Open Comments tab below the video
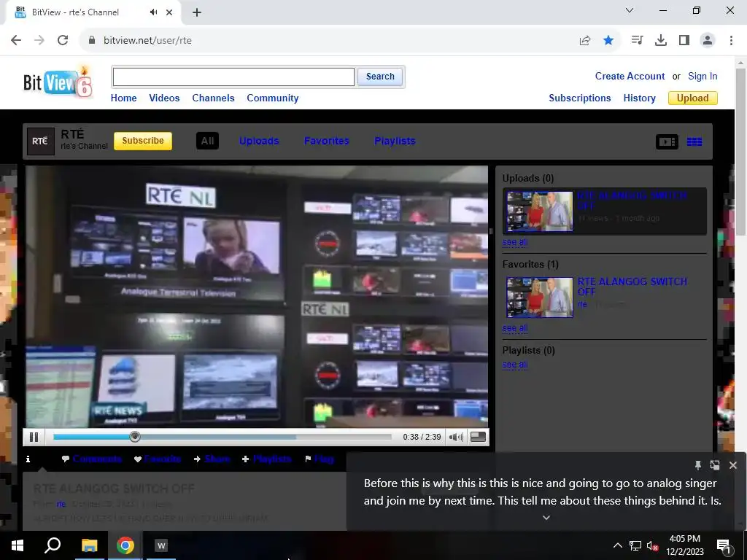This screenshot has height=560, width=747. pyautogui.click(x=92, y=459)
